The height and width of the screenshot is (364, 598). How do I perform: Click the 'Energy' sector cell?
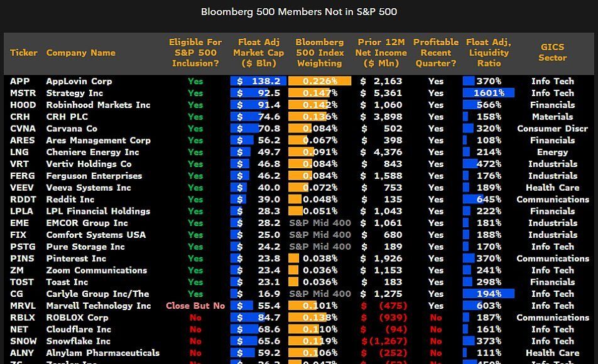point(553,152)
